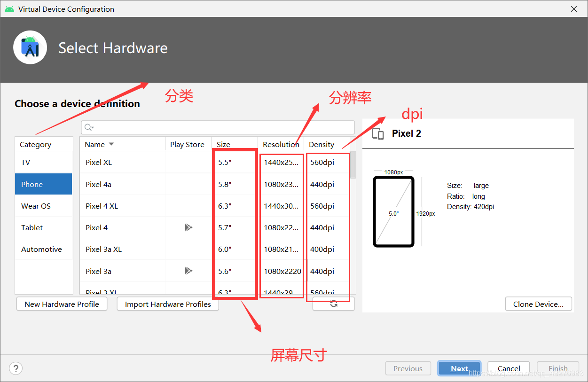Screen dimensions: 588x382
Task: Click the Density: 420dpi preview text
Action: [x=470, y=207]
